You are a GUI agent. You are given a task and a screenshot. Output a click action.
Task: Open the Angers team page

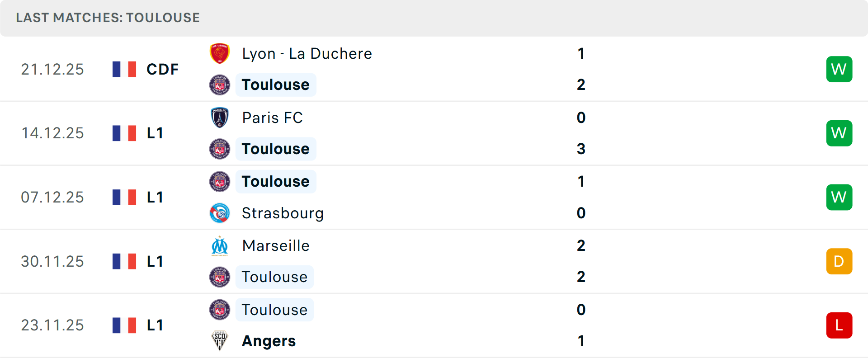click(x=269, y=341)
